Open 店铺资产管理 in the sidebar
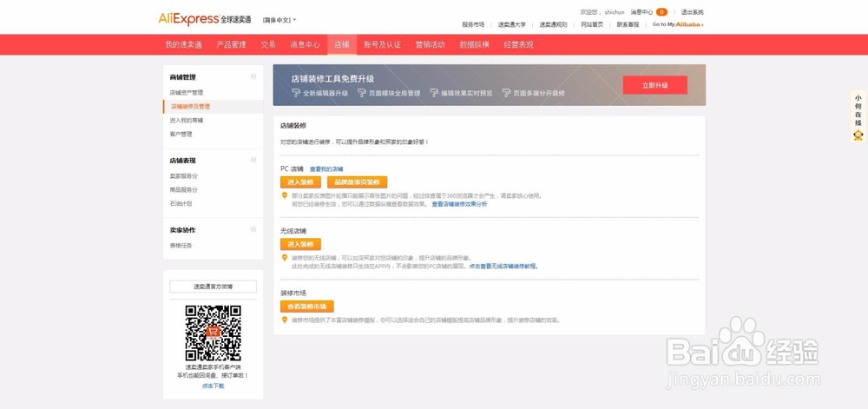This screenshot has width=868, height=409. click(x=186, y=92)
